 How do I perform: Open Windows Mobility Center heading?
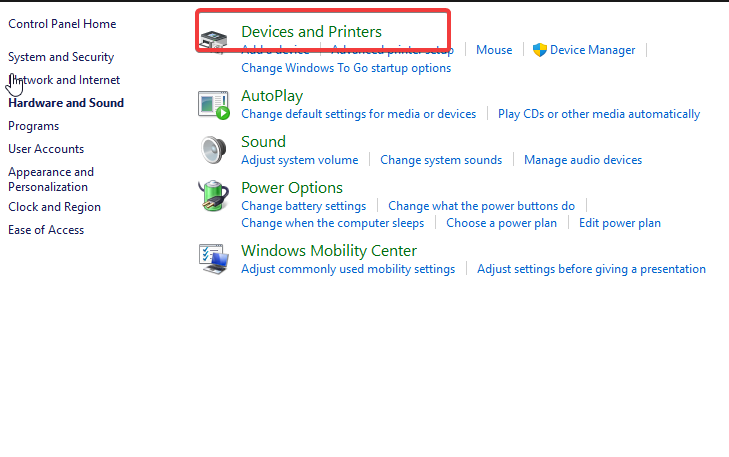329,251
